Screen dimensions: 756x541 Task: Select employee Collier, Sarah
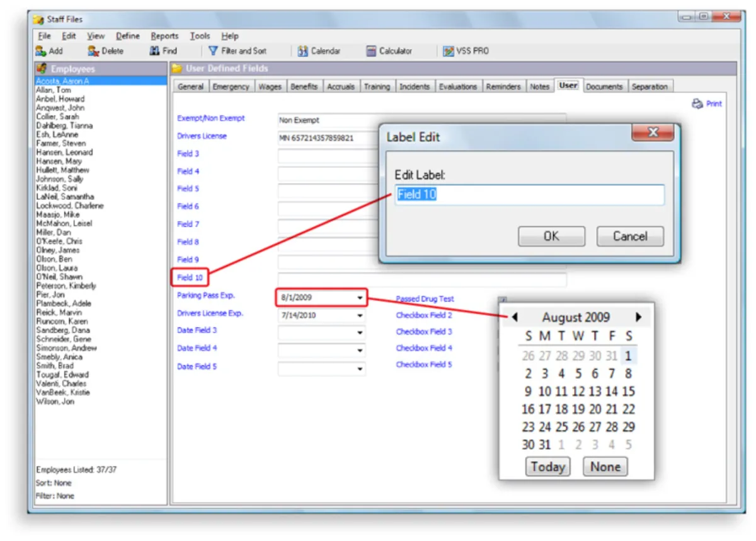[57, 117]
